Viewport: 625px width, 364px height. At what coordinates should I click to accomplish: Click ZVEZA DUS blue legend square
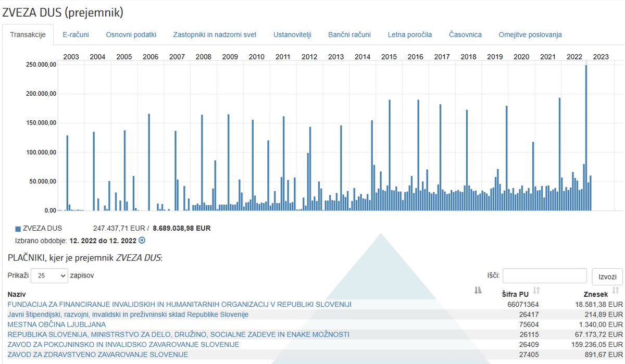(18, 229)
